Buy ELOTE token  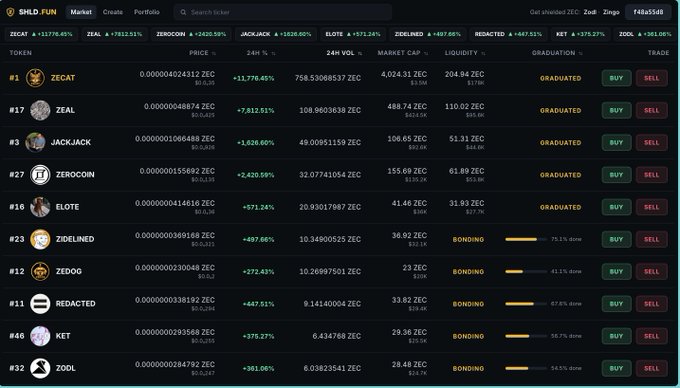616,207
